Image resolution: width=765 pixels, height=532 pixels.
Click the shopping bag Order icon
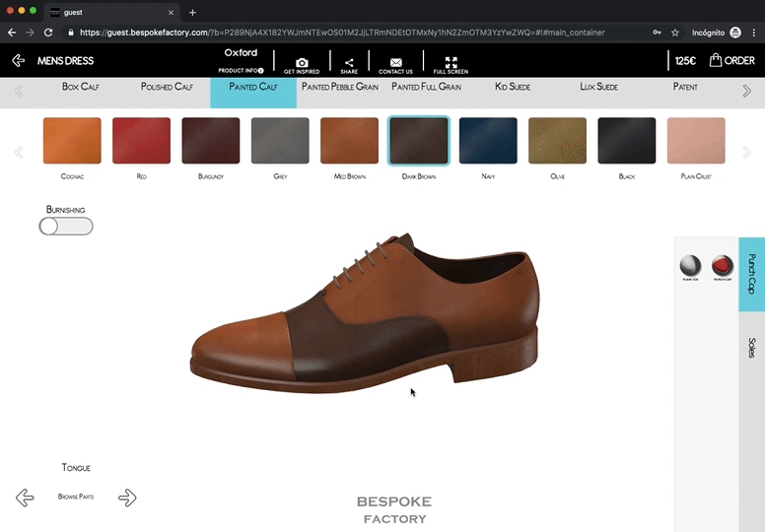pos(717,60)
